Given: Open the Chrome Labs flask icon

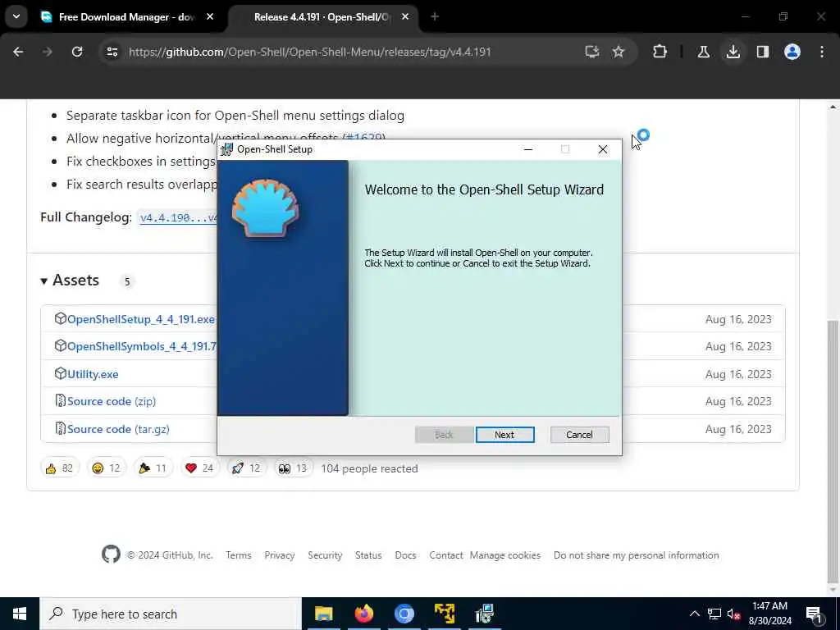Looking at the screenshot, I should [703, 52].
